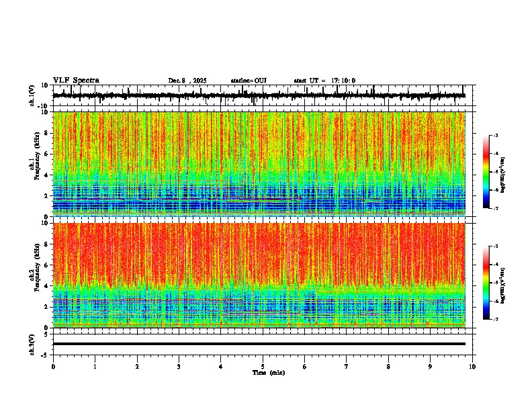Click the ch.1 'log(PSD)' colorbar label
Image resolution: width=532 pixels, height=411 pixels.
[503, 175]
